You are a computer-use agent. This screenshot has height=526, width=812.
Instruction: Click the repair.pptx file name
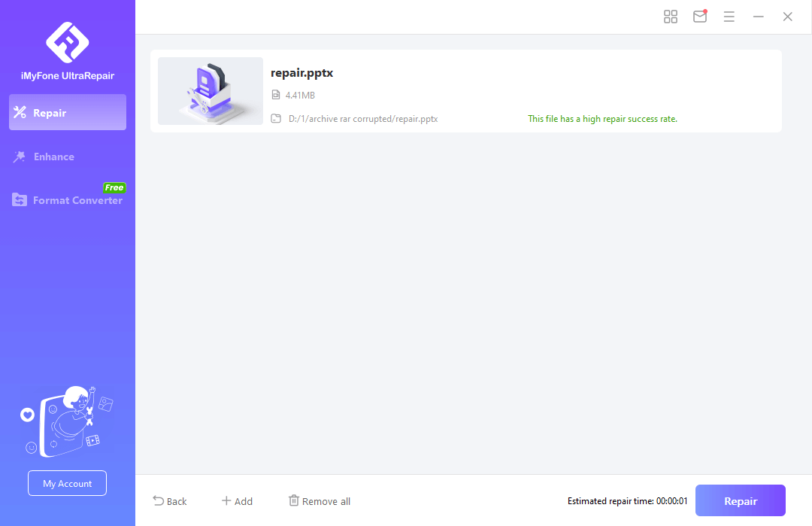tap(301, 73)
